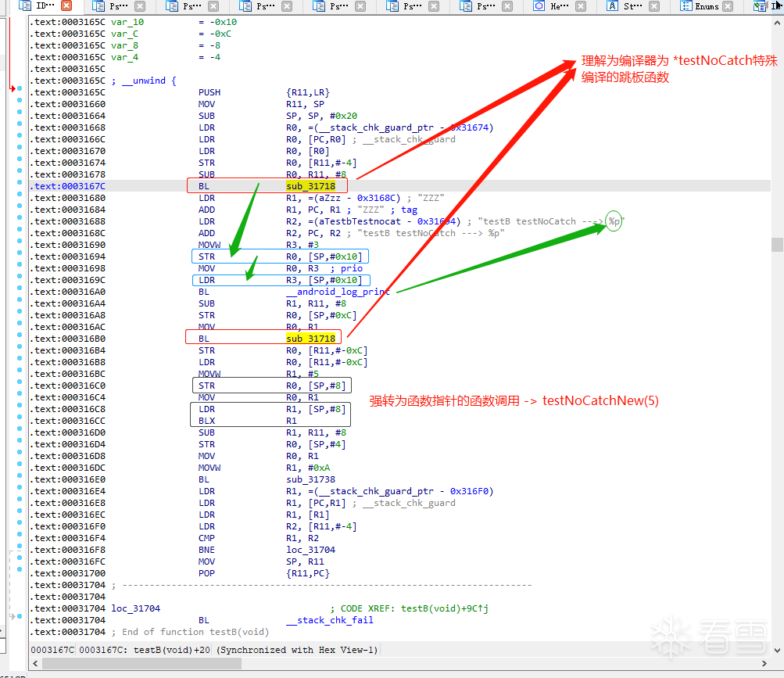Select the BLX R1 instruction
The width and height of the screenshot is (784, 678).
coord(248,421)
